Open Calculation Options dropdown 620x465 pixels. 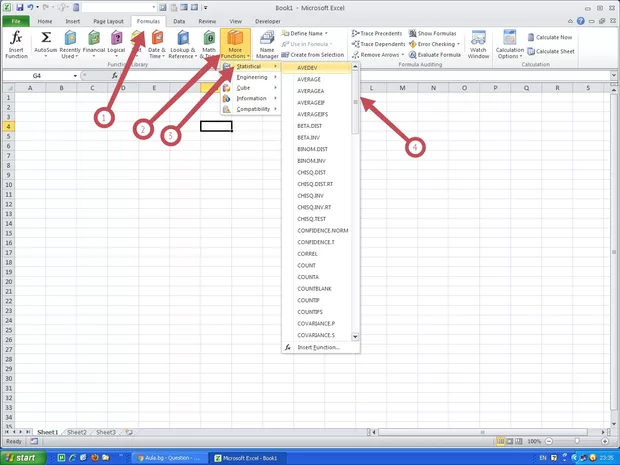[510, 44]
